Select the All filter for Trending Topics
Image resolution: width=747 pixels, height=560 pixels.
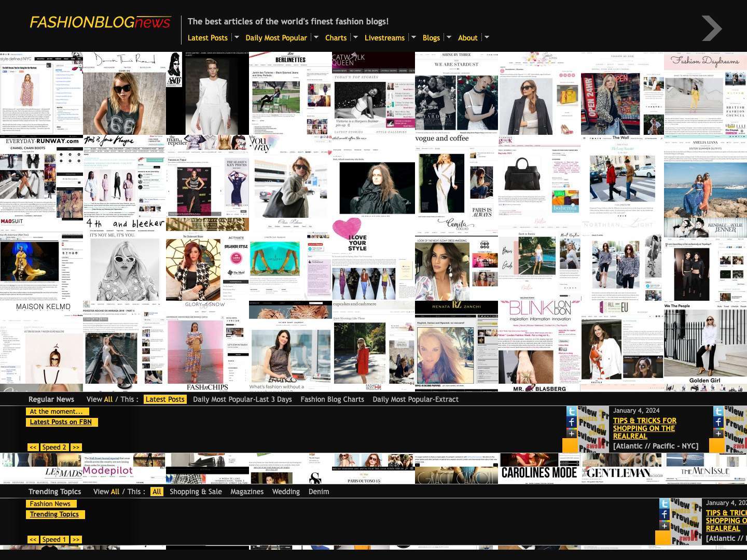[157, 492]
